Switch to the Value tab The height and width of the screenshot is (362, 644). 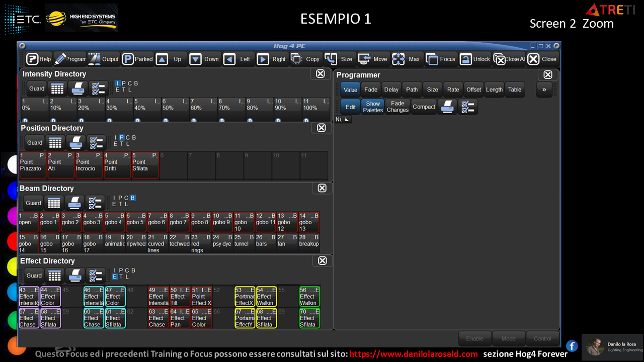(351, 89)
